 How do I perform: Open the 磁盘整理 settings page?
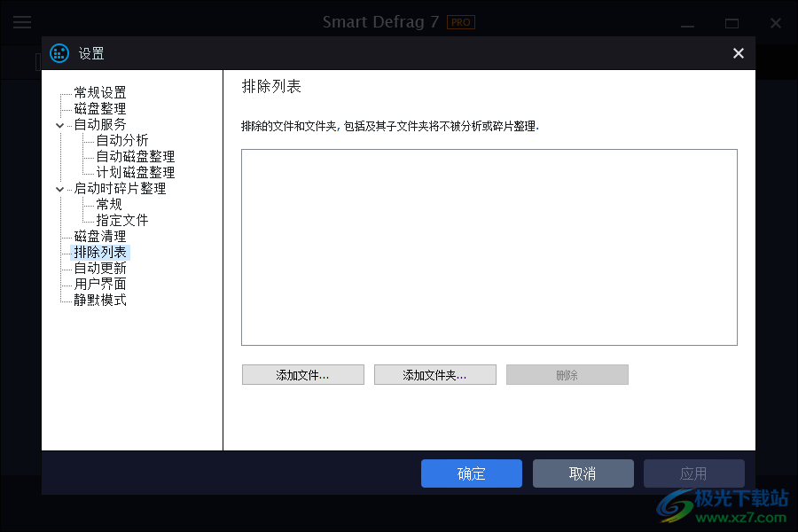click(x=100, y=108)
